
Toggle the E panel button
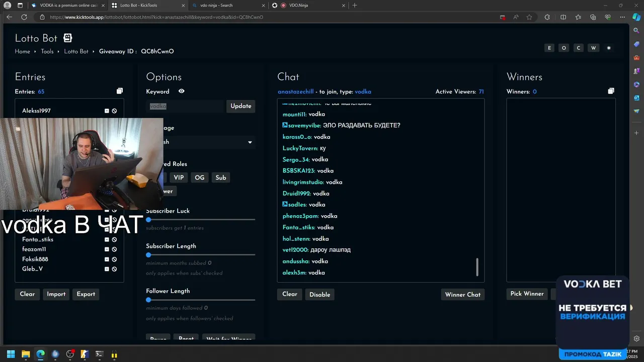click(549, 48)
